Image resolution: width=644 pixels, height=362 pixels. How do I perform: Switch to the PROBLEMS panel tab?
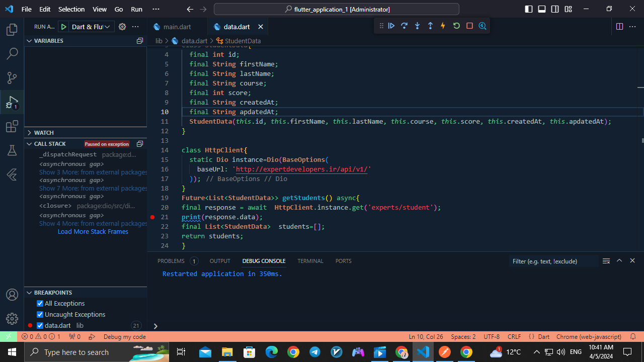(x=171, y=261)
